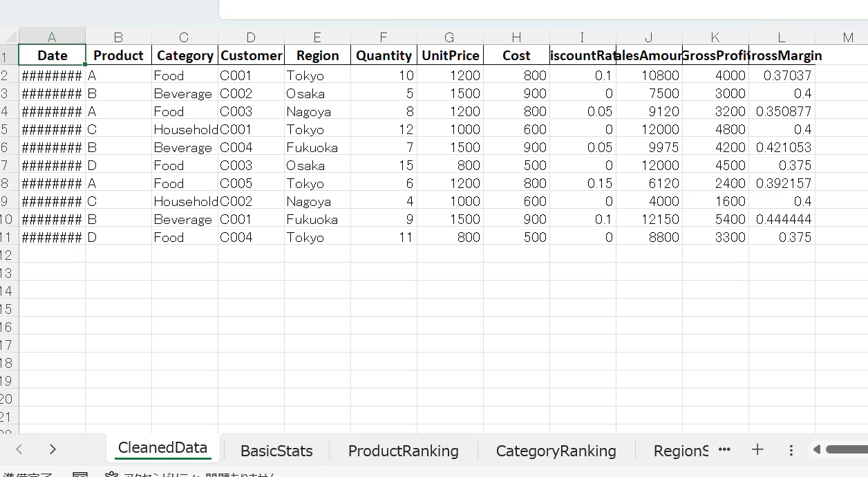Select the truncated DiscountRate header cell

coord(583,55)
